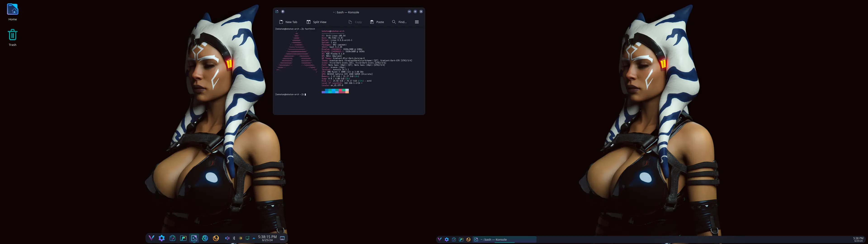Click the Theme: kvantum-dark line
The image size is (868, 244).
pyautogui.click(x=367, y=61)
